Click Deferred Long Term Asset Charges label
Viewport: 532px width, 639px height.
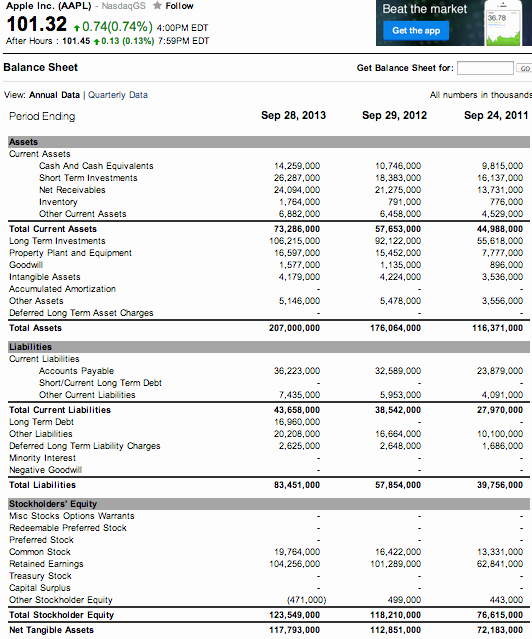pyautogui.click(x=81, y=313)
